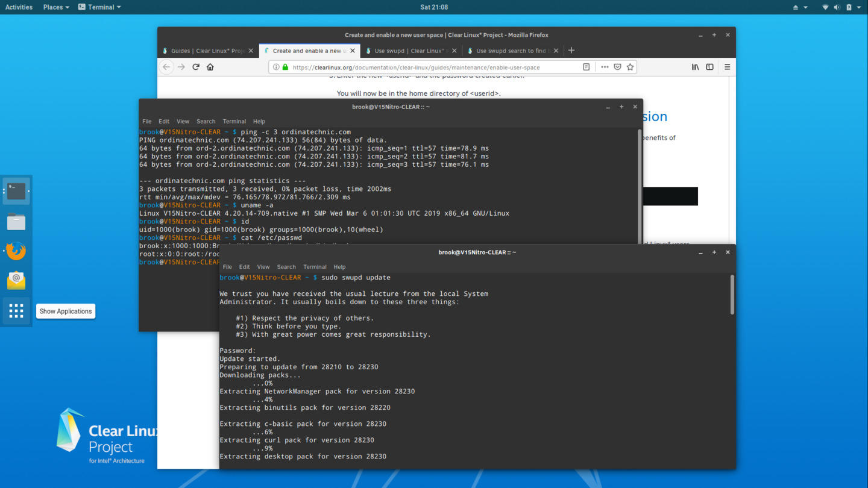This screenshot has width=868, height=488.
Task: Open Edit menu in front terminal
Action: click(244, 267)
